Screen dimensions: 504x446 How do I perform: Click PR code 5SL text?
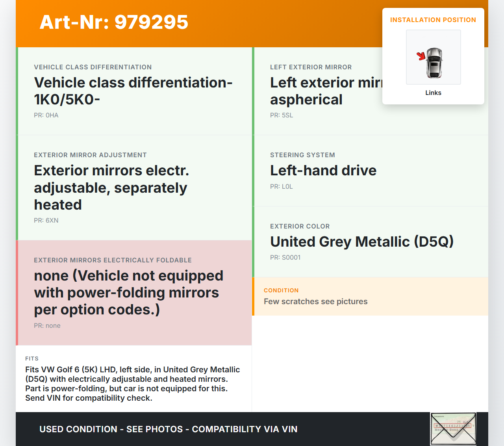coord(282,115)
